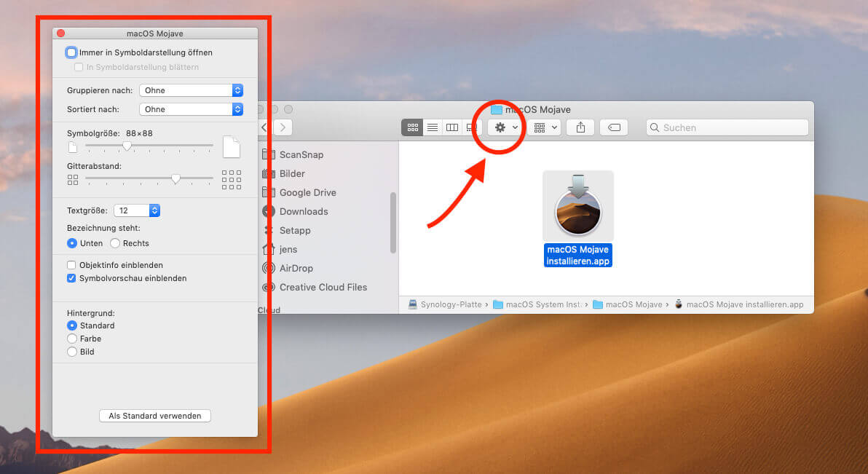Open Downloads folder in sidebar

303,211
